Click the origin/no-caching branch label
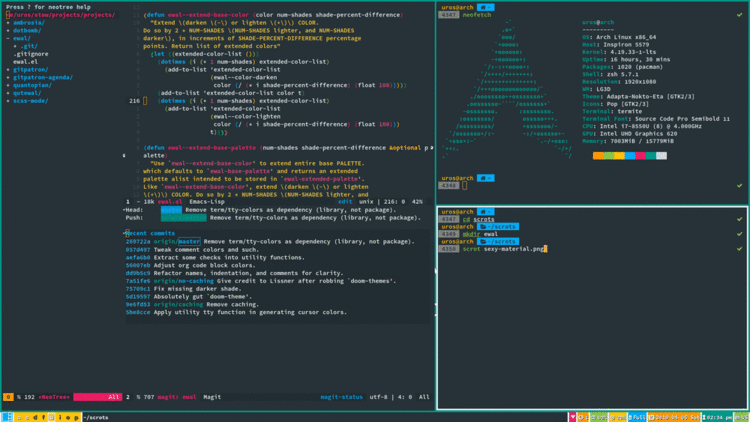Screen dimensions: 750x422 [x=183, y=281]
